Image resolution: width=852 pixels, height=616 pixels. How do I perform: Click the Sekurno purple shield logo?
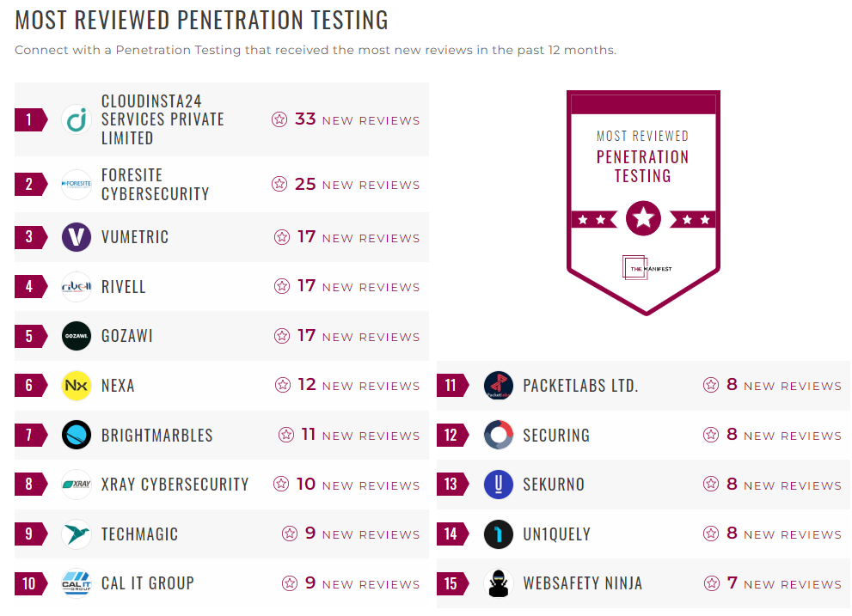click(x=498, y=485)
